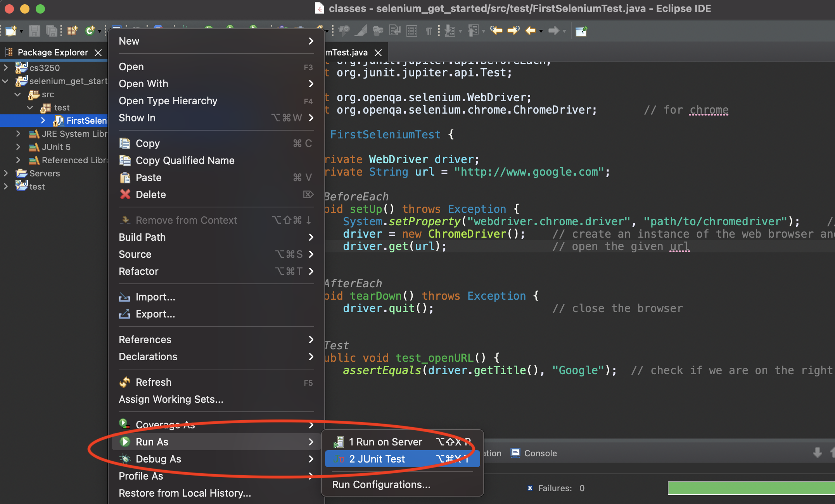Open the New submenu in context menu

click(216, 41)
